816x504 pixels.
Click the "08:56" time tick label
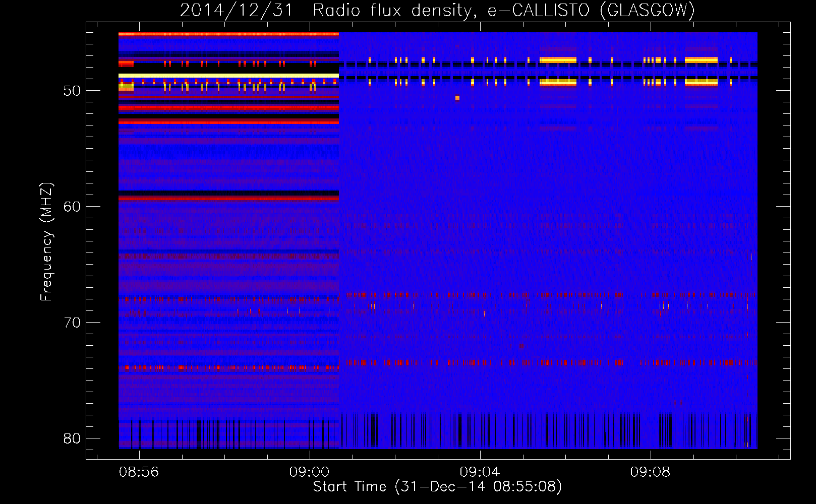click(139, 472)
